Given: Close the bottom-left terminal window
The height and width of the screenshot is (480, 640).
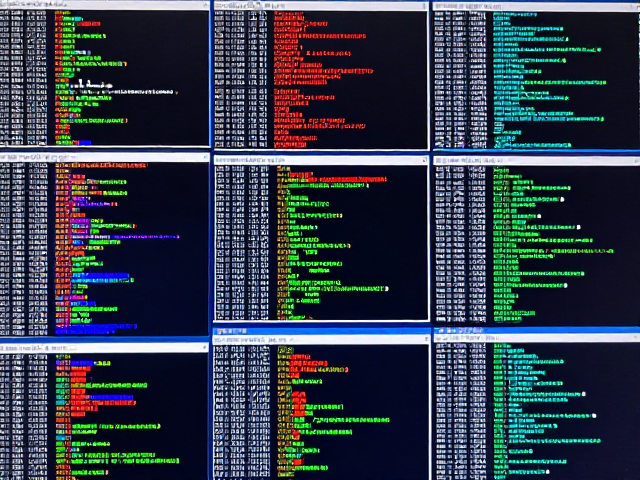Looking at the screenshot, I should coord(205,348).
